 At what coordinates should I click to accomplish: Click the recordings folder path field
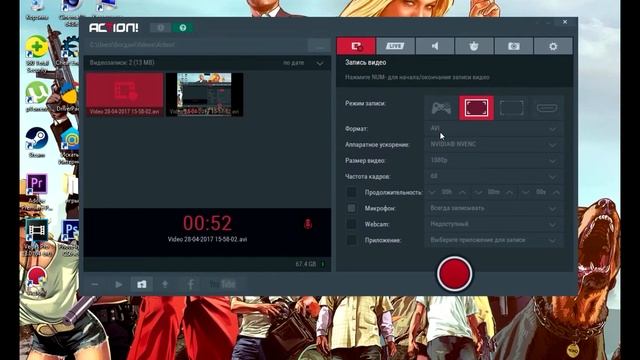click(195, 45)
